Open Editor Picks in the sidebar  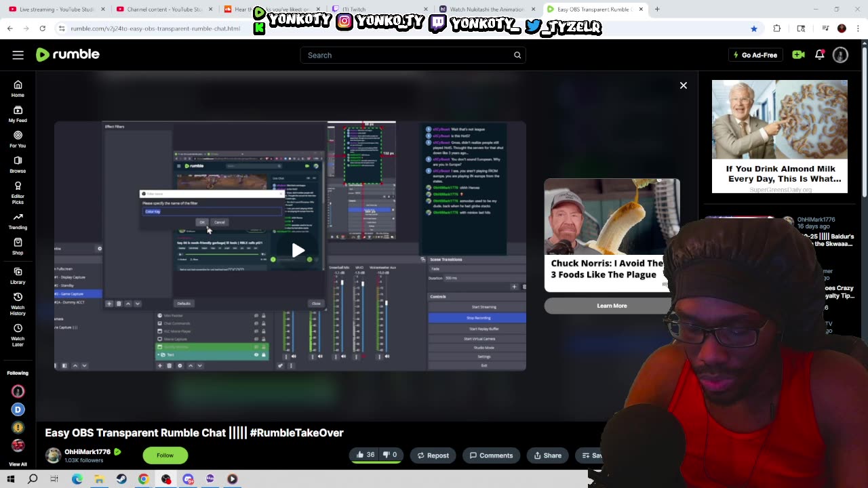click(18, 192)
